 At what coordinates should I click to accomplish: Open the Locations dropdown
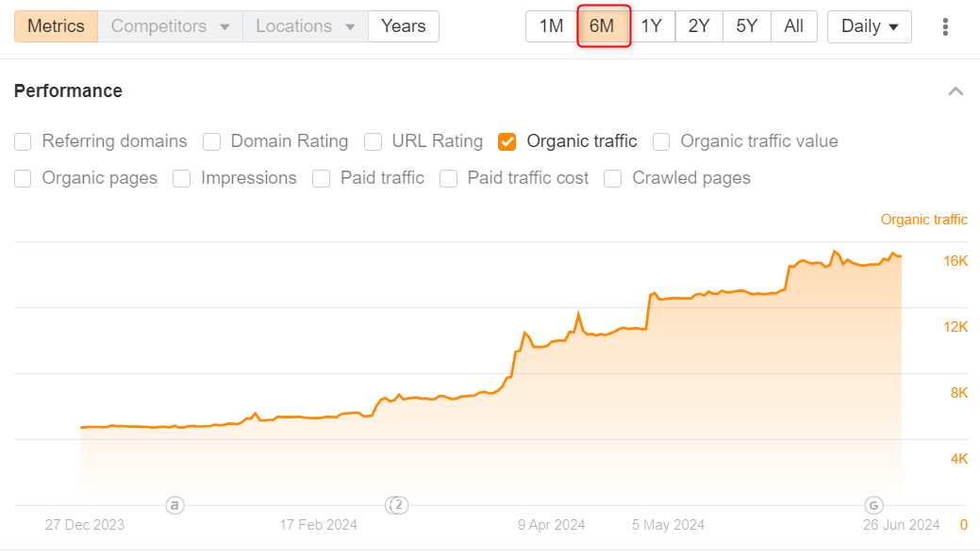click(x=306, y=26)
